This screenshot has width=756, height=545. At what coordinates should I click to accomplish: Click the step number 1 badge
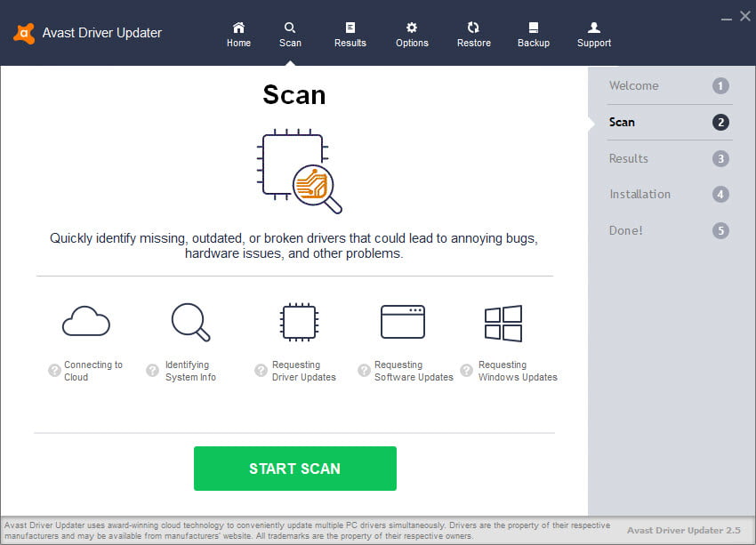(720, 86)
